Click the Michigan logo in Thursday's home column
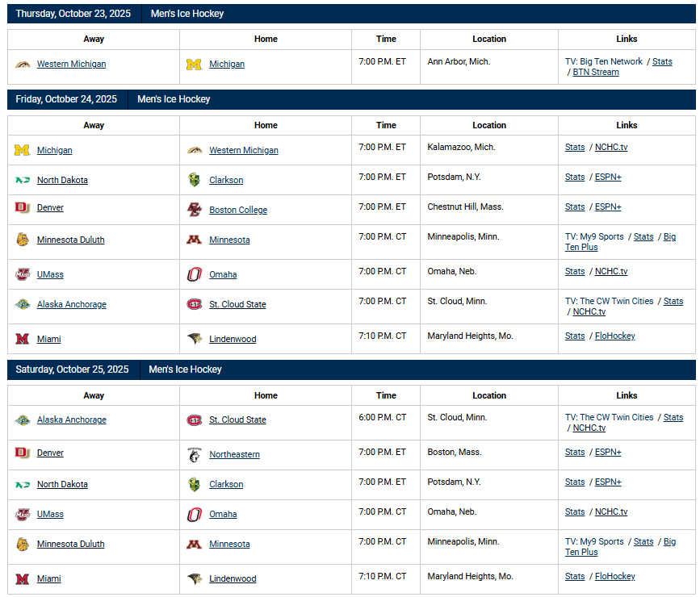 pos(194,65)
